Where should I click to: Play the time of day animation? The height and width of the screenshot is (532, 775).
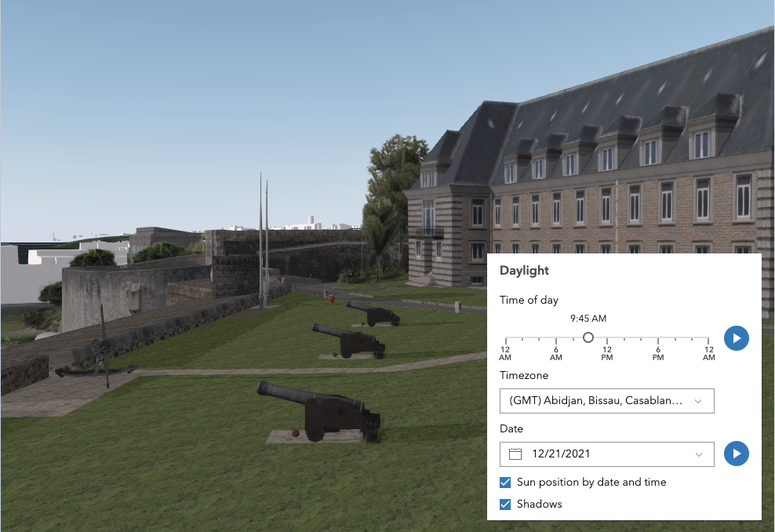coord(736,338)
